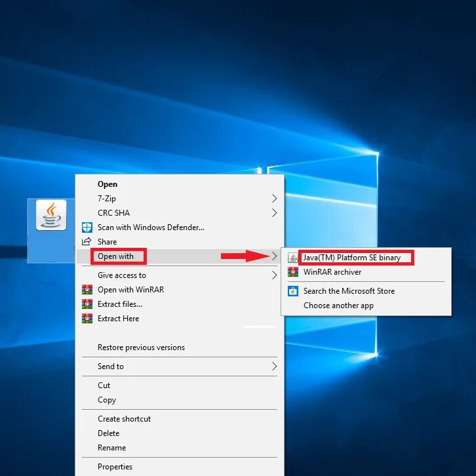476x476 pixels.
Task: Choose Search the Microsoft Store
Action: click(366, 291)
